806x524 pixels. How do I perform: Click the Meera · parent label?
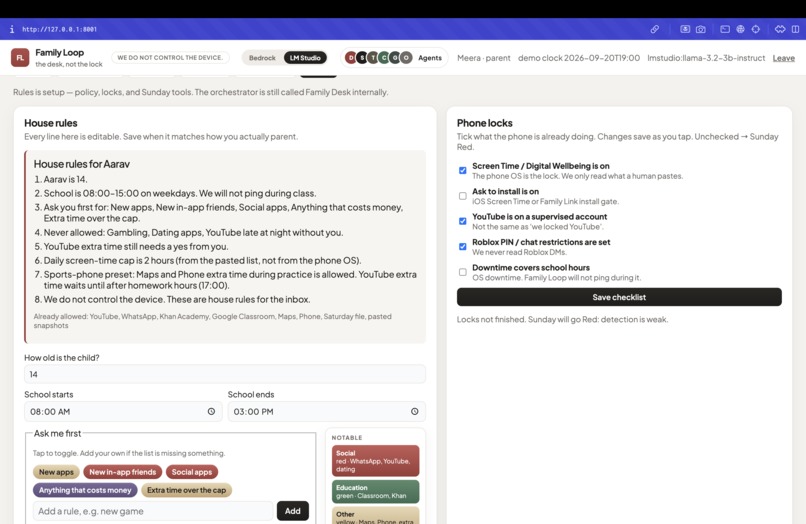[x=484, y=58]
